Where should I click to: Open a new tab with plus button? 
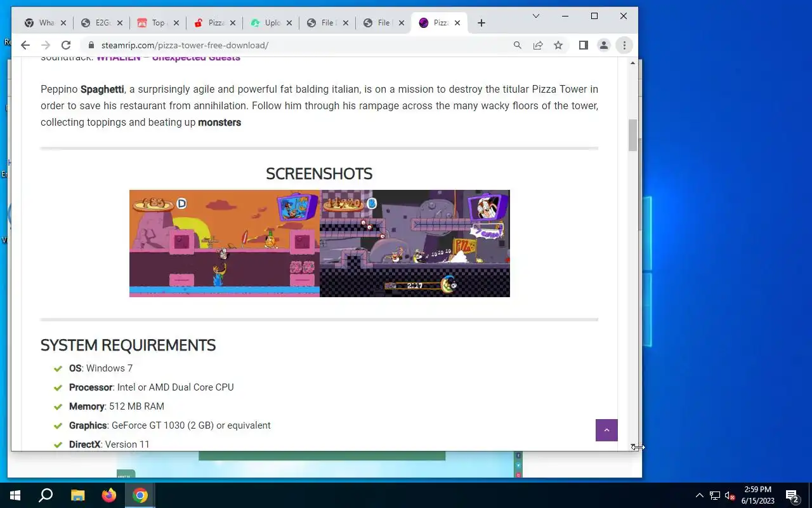click(x=481, y=23)
